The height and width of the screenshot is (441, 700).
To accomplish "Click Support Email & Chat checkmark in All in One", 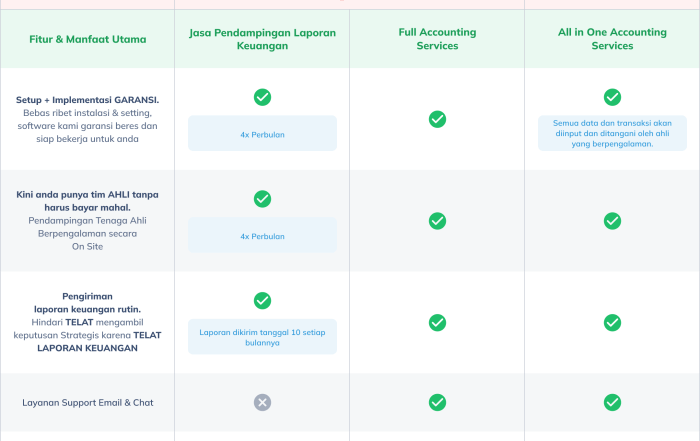I will click(612, 402).
